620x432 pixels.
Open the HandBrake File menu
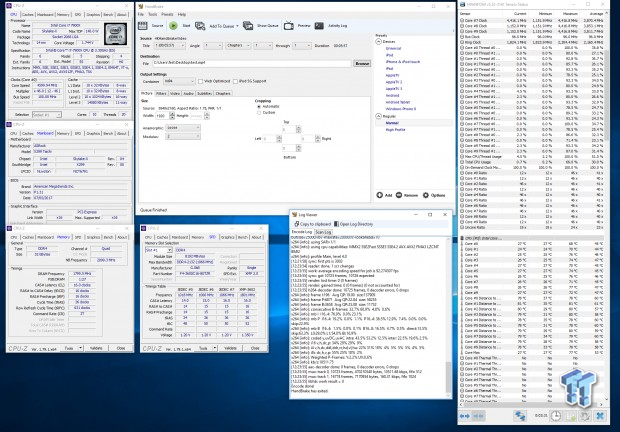tap(141, 14)
